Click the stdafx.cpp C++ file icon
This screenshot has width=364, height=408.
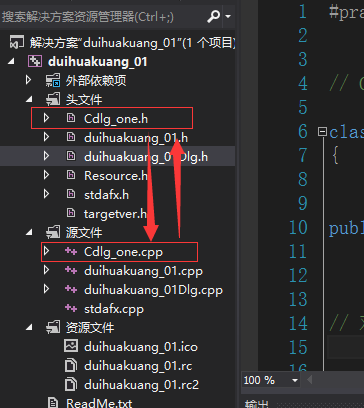click(x=71, y=308)
